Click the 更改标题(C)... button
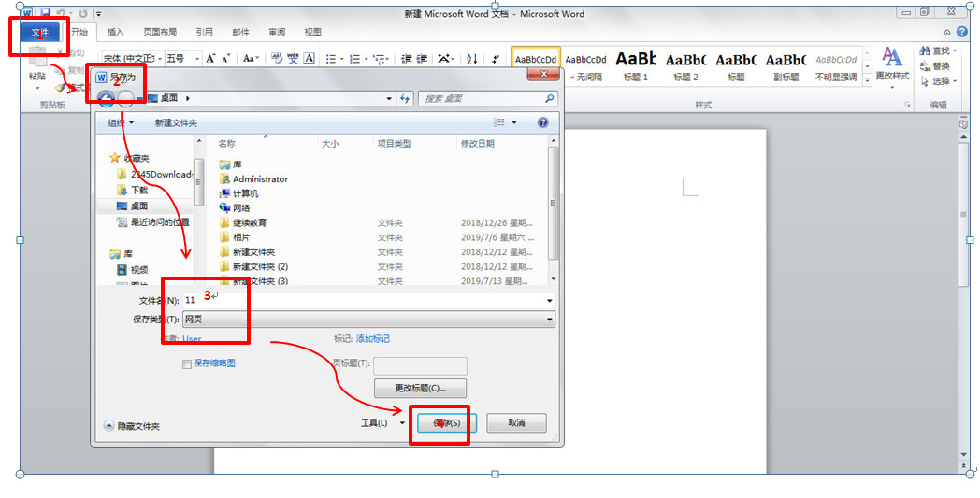 (420, 388)
